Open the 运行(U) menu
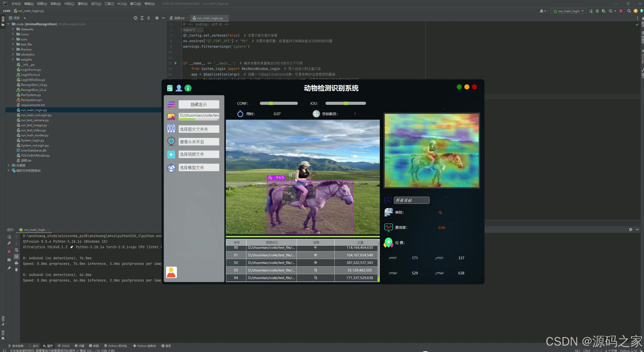This screenshot has height=352, width=644. click(96, 3)
